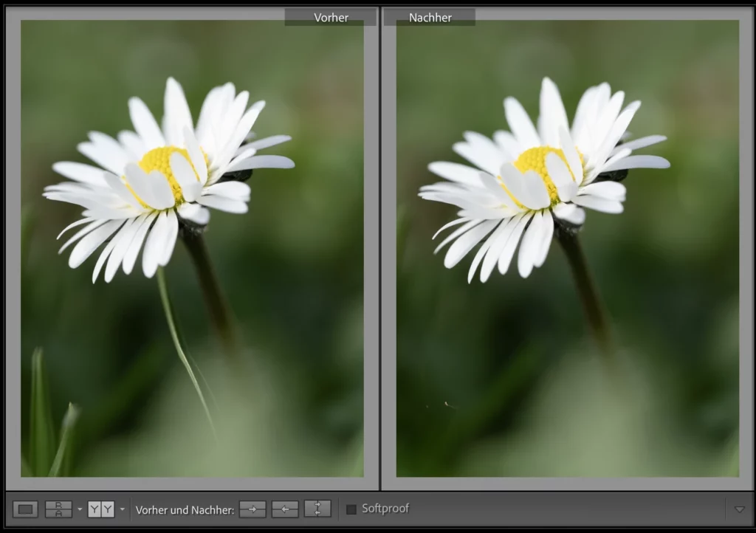This screenshot has width=756, height=533.
Task: Click the "Vorher und Nachher:" label
Action: 184,509
